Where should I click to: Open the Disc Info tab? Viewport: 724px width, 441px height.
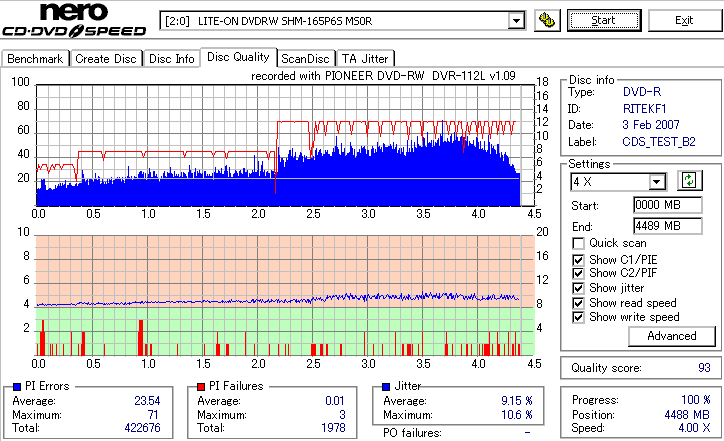point(172,59)
